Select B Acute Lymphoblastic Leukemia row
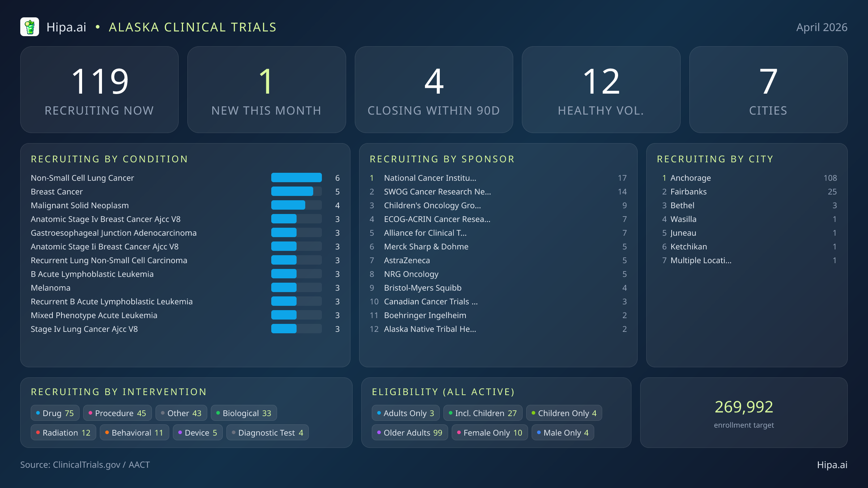The width and height of the screenshot is (868, 488). point(185,274)
